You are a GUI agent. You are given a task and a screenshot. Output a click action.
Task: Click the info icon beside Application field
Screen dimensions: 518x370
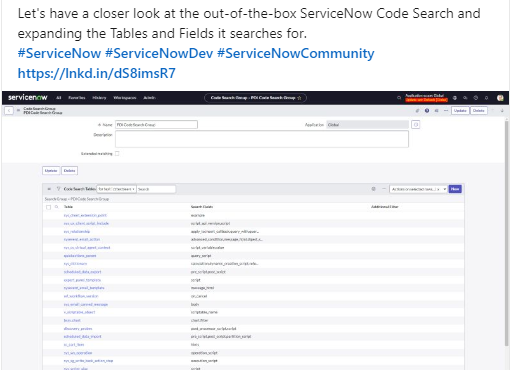415,125
